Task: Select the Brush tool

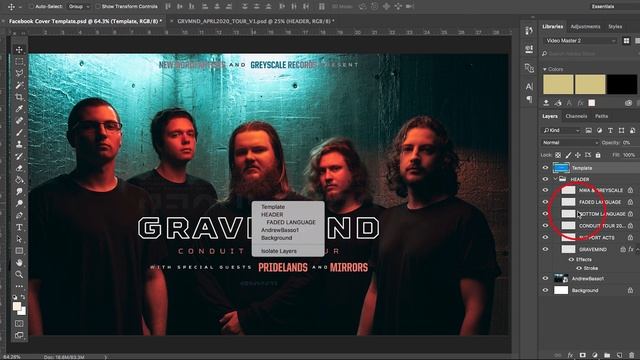Action: 19,133
